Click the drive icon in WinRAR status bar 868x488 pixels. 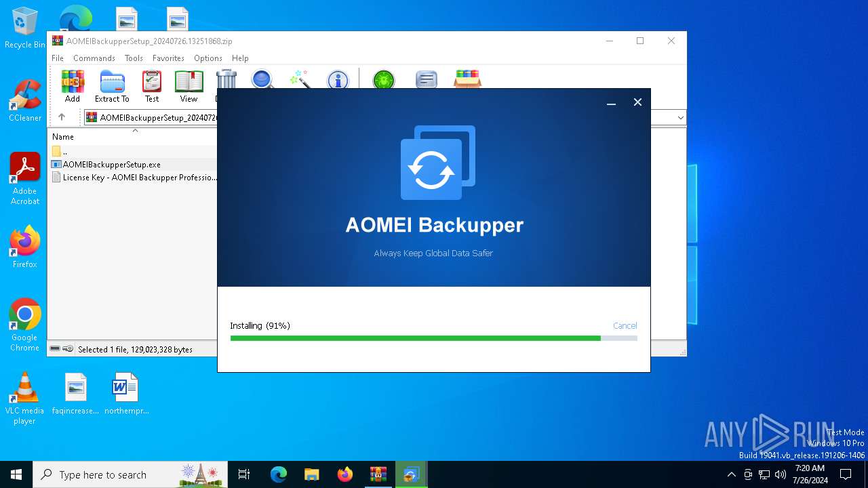[x=56, y=349]
